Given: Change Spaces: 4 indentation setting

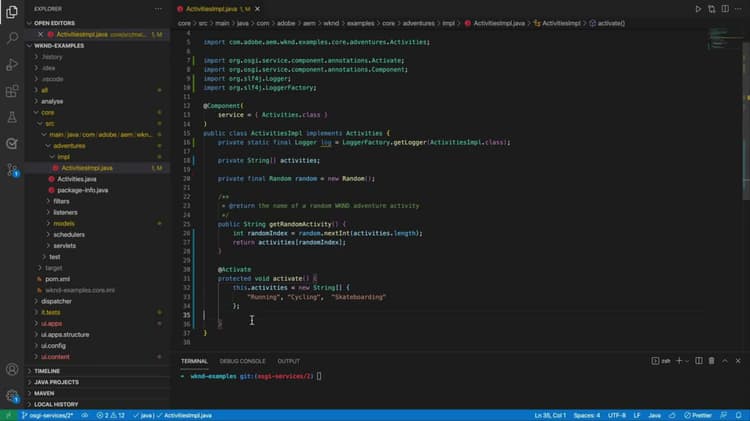Looking at the screenshot, I should pyautogui.click(x=586, y=415).
